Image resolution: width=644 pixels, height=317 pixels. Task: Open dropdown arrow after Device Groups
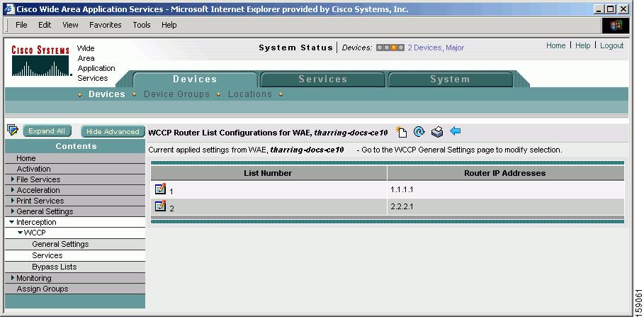click(x=219, y=94)
